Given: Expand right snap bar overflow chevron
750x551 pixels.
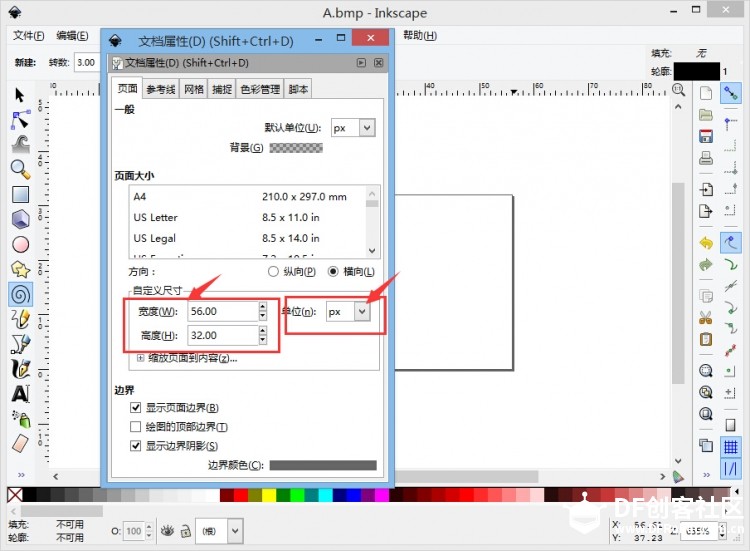Looking at the screenshot, I should 706,475.
